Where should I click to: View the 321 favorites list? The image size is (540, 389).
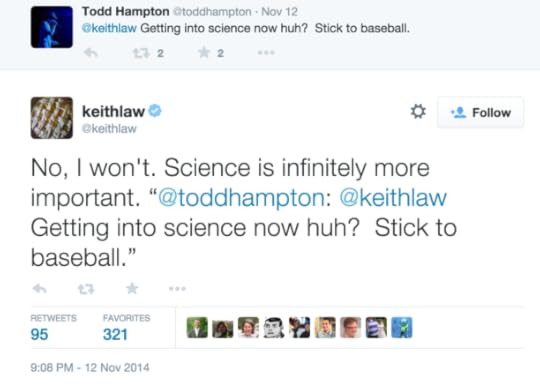[126, 327]
